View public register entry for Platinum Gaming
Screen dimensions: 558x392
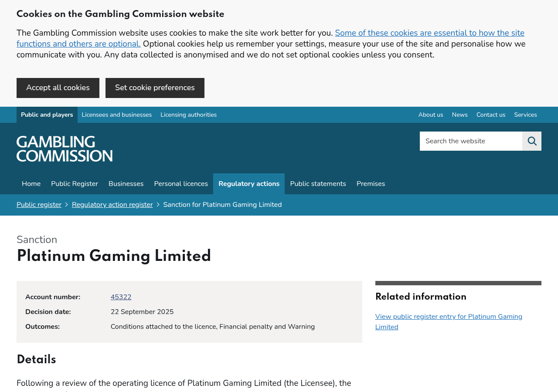point(449,322)
